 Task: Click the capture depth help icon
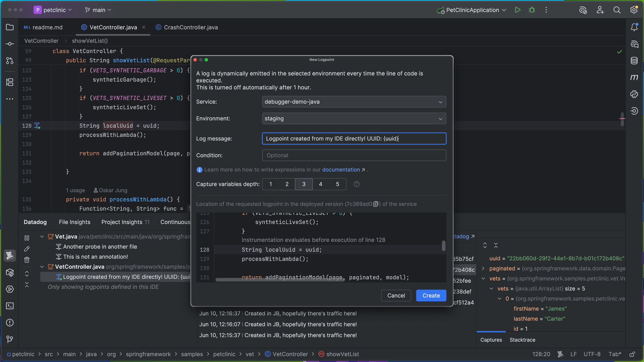pos(357,184)
